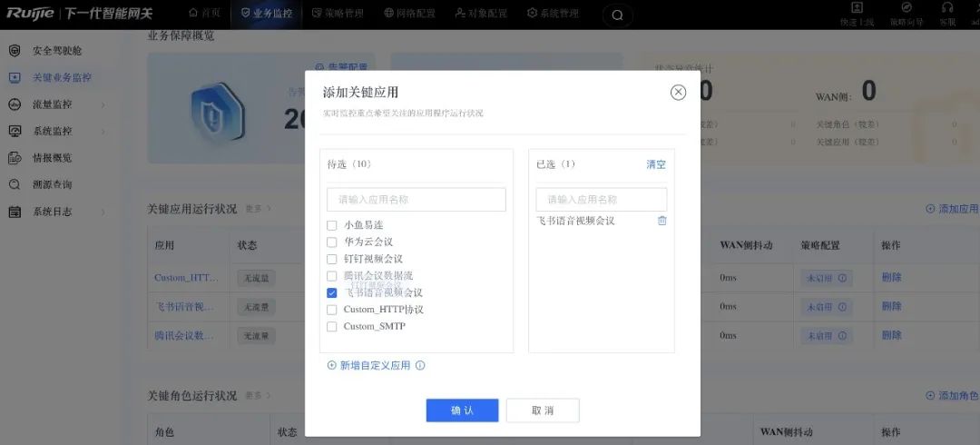Screen dimensions: 980x445
Task: Expand 更多 next to 关键应用运行状况
Action: [x=258, y=208]
